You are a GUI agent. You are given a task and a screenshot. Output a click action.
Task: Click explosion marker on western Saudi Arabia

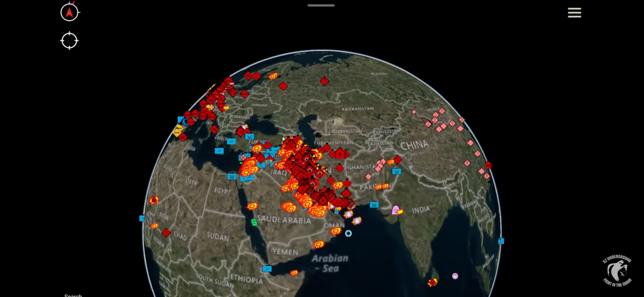(252, 206)
